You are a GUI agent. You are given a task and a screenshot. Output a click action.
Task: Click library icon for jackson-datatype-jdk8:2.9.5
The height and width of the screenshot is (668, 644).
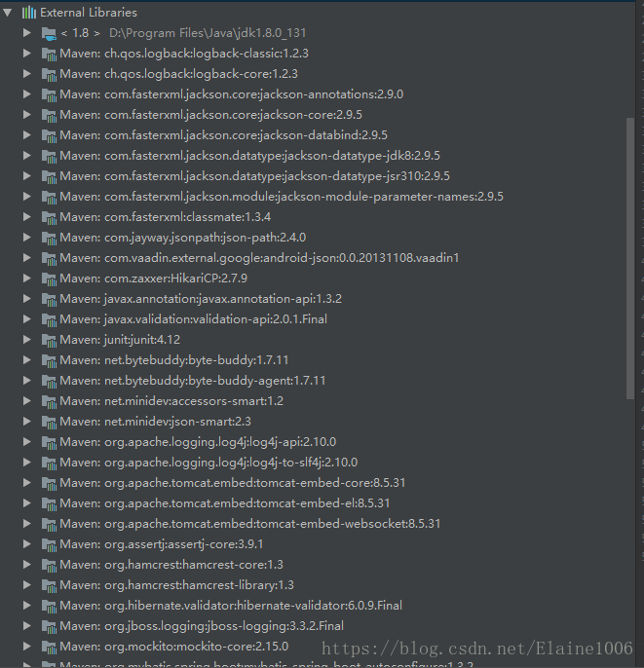click(49, 156)
